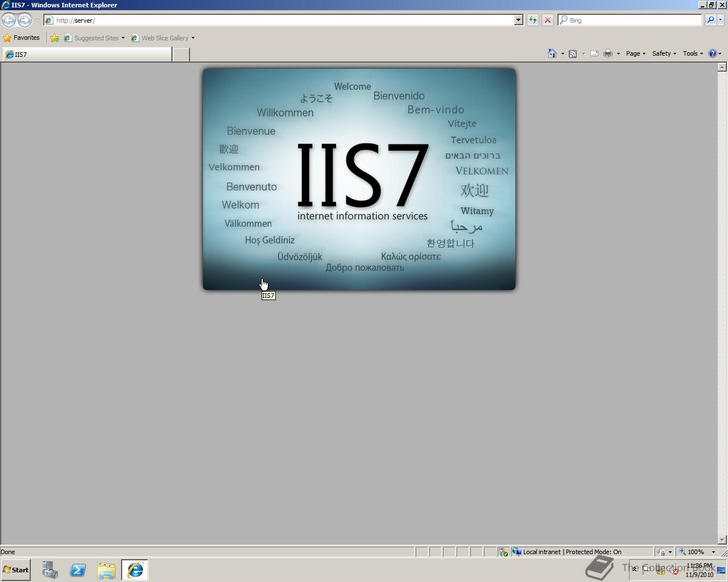
Task: Click the Home page icon
Action: [x=552, y=53]
